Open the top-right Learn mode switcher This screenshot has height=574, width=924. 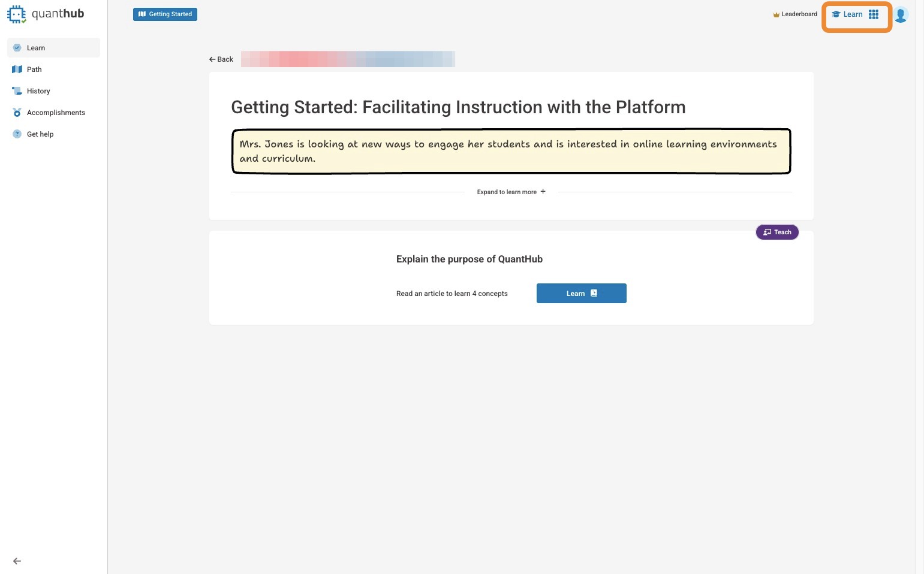tap(847, 14)
